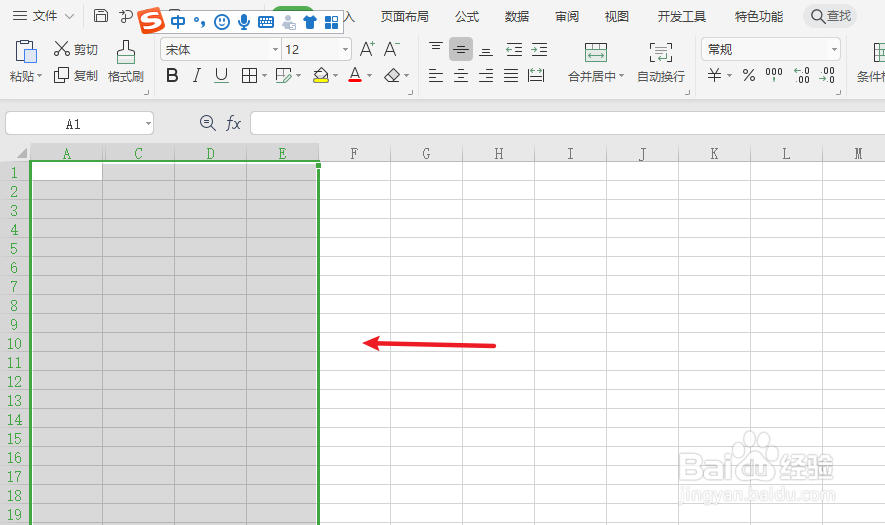Switch to 视图 tab
Image resolution: width=885 pixels, height=525 pixels.
(616, 17)
